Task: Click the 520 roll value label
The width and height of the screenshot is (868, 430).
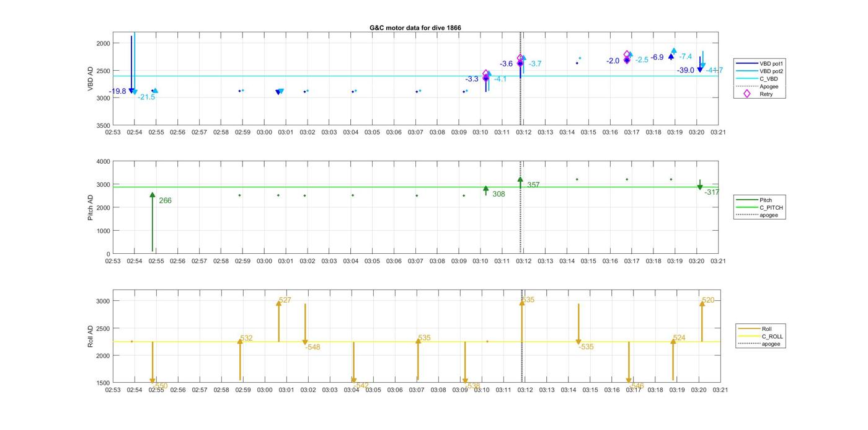Action: point(708,300)
